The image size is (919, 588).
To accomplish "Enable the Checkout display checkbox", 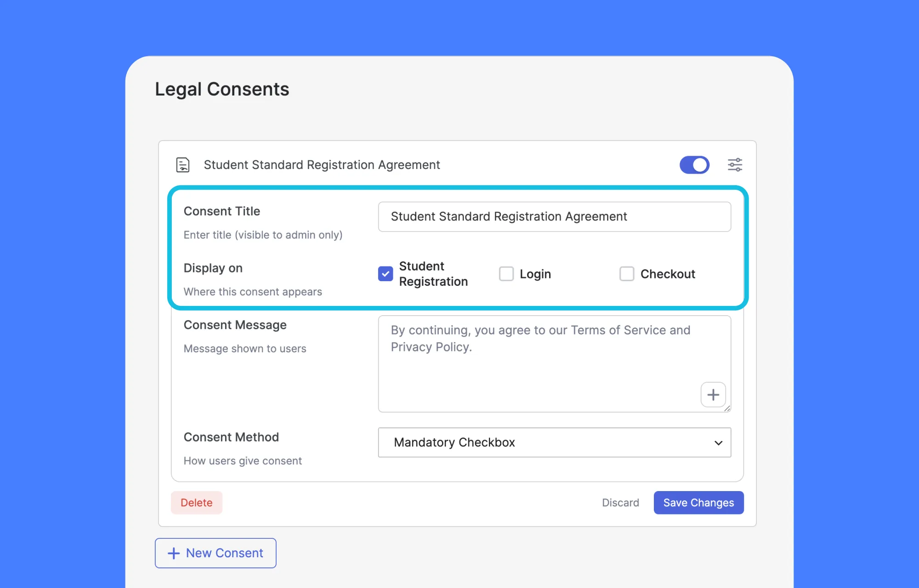I will 627,274.
